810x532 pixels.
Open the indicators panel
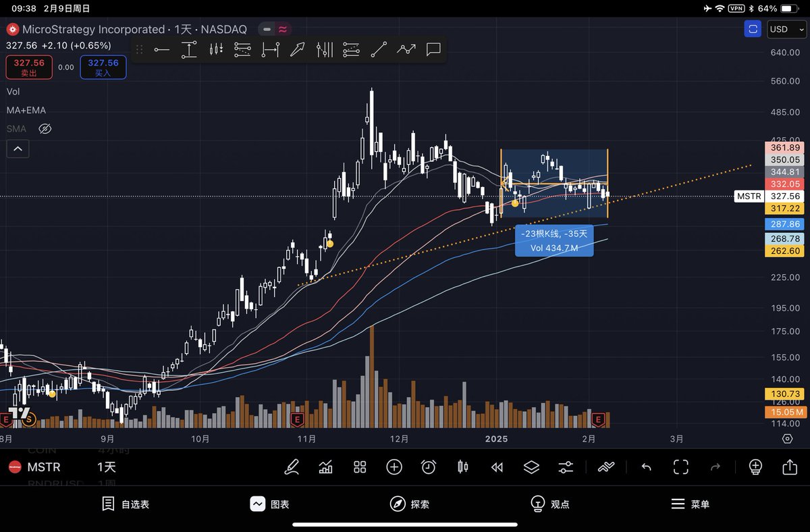(325, 467)
